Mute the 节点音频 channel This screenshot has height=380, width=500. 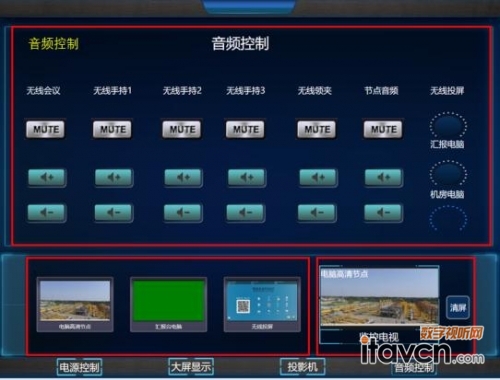pos(383,129)
